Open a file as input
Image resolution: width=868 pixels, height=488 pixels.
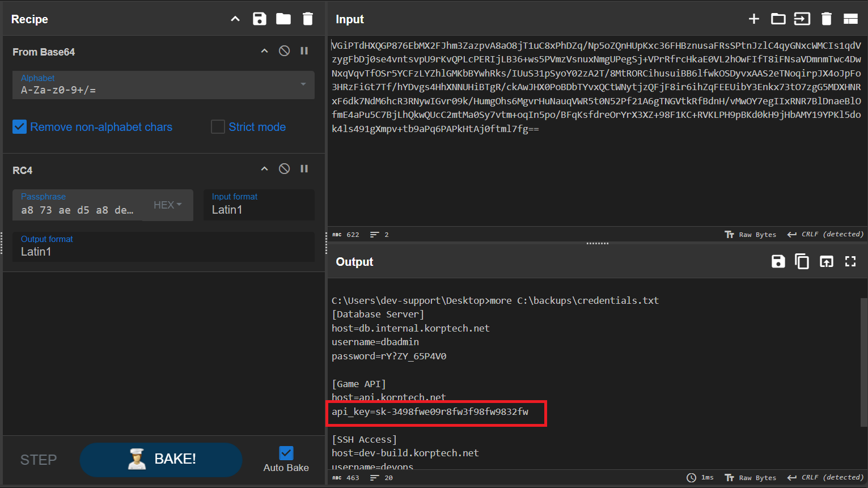coord(778,19)
